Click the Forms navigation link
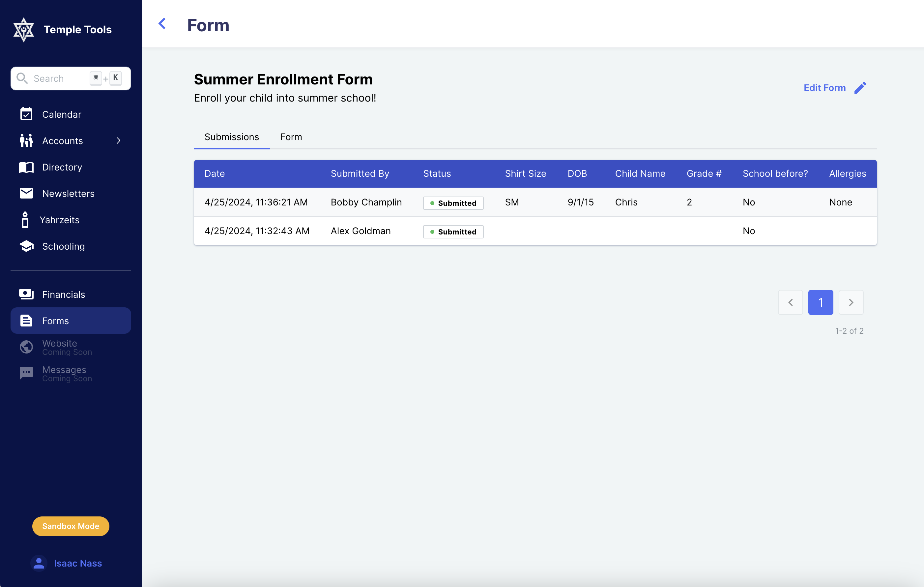924x587 pixels. 70,321
